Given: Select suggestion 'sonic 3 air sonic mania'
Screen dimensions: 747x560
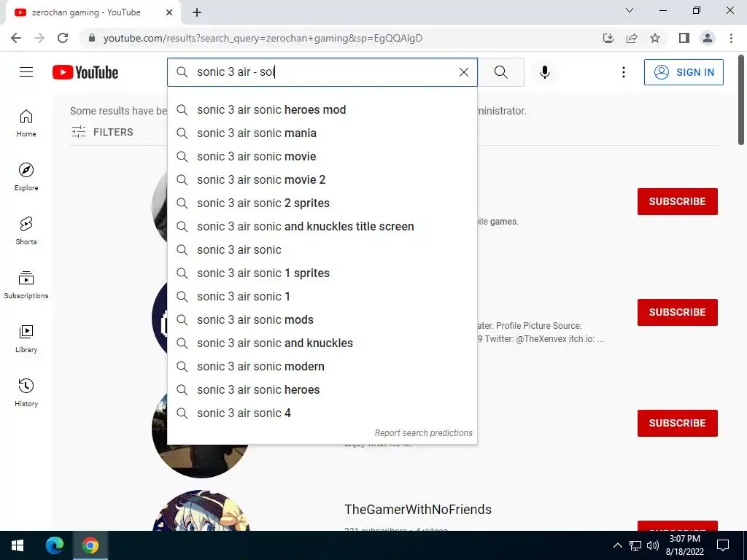Looking at the screenshot, I should pyautogui.click(x=322, y=133).
